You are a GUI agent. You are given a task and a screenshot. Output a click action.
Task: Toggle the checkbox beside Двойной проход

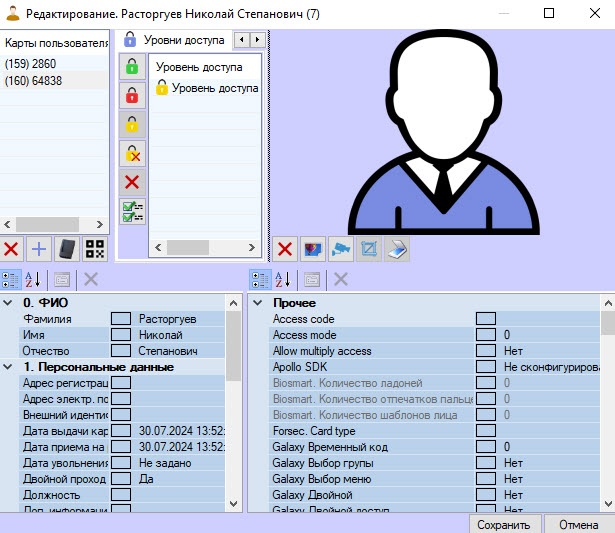[x=120, y=479]
